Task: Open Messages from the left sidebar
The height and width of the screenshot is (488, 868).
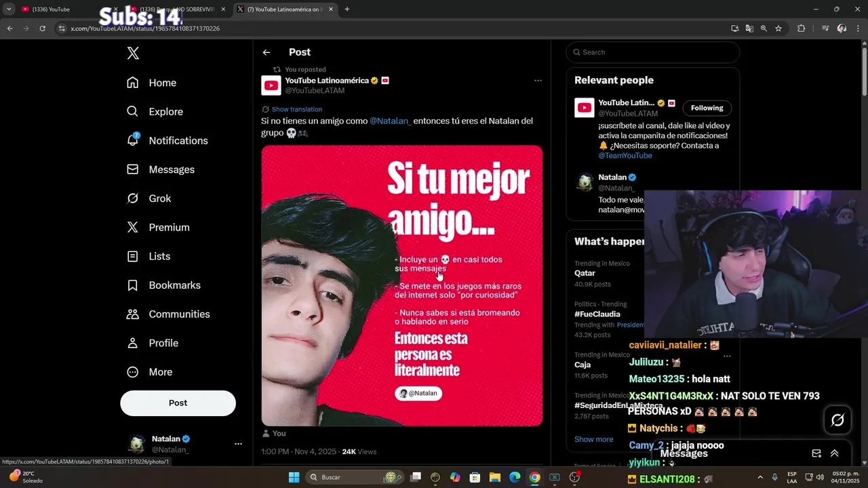Action: click(x=160, y=169)
